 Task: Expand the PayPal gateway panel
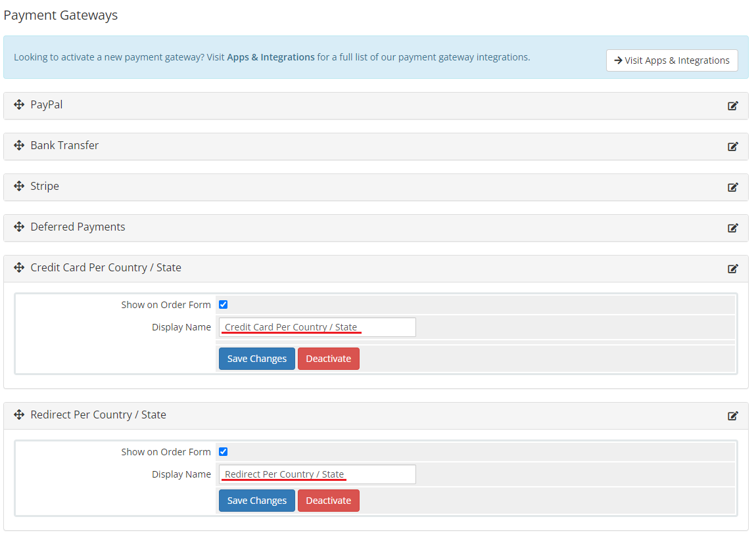[375, 106]
